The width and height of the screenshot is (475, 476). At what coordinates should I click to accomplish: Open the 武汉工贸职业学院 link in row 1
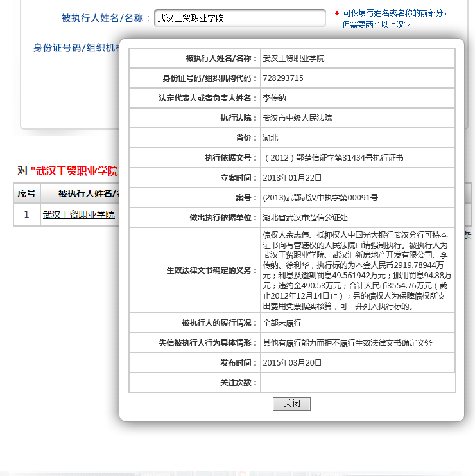tap(79, 215)
